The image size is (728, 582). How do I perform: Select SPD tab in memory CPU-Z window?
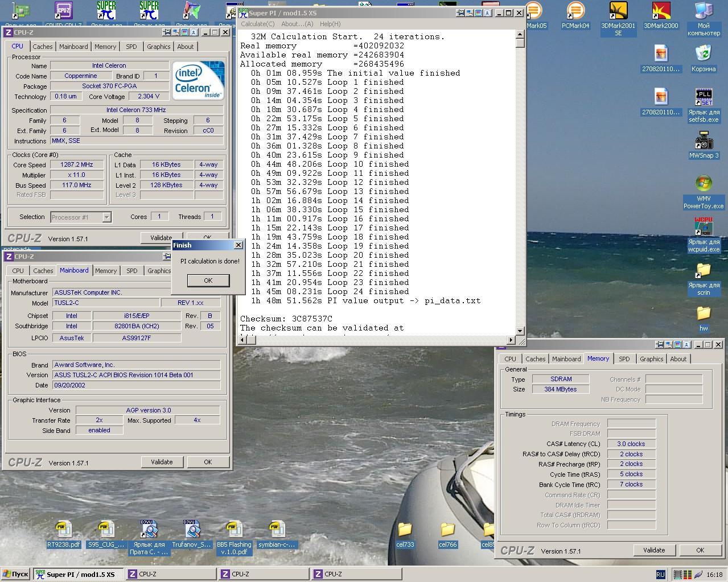(x=624, y=359)
